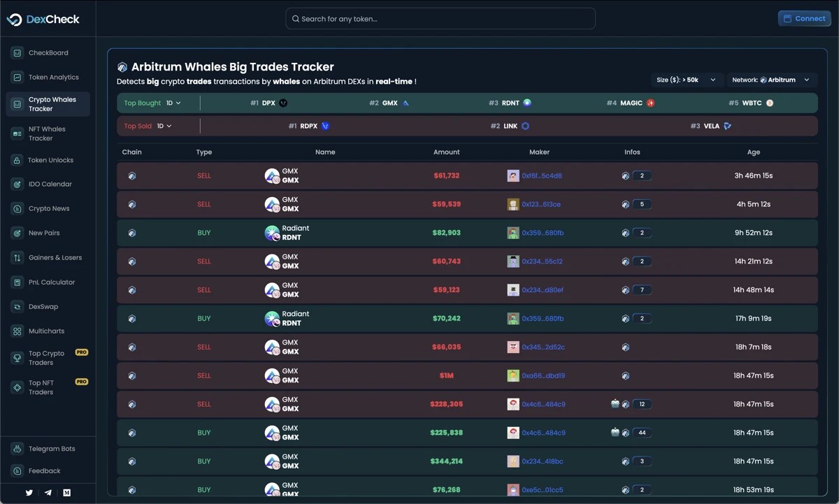Viewport: 839px width, 504px height.
Task: Open the Medium icon at the bottom
Action: coord(66,493)
